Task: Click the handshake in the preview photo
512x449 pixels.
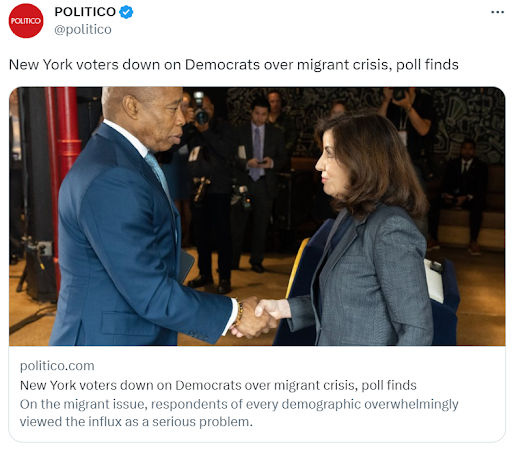Action: click(x=257, y=316)
